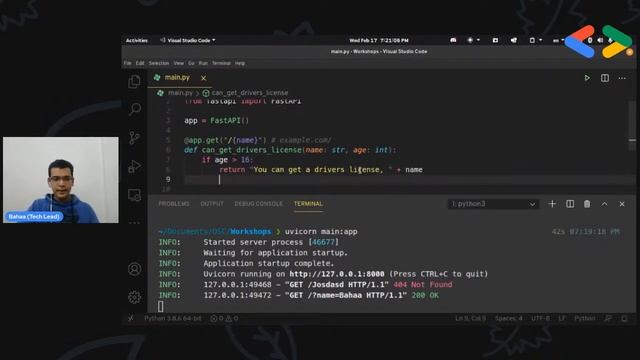The height and width of the screenshot is (360, 640).
Task: Click the return statement drivers license string
Action: pos(321,170)
